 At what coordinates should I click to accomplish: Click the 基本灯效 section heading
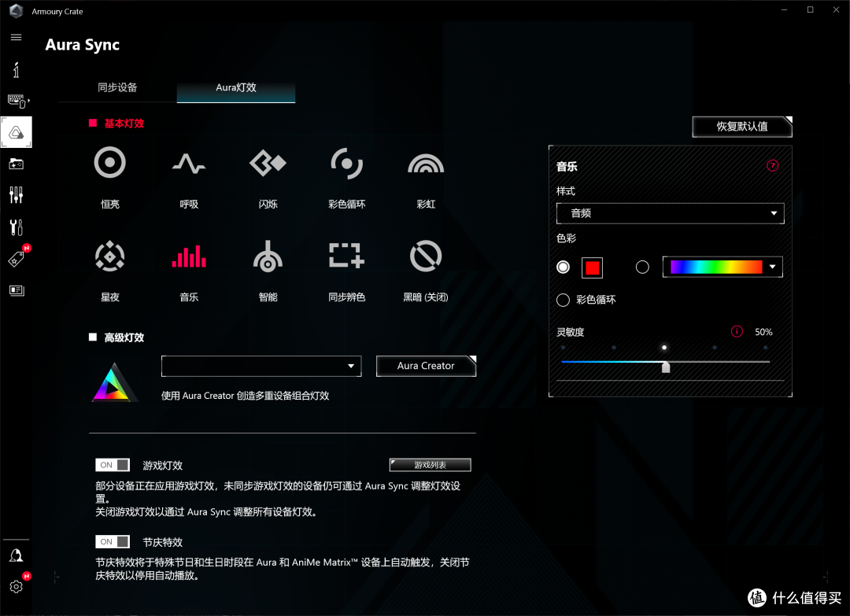click(124, 124)
